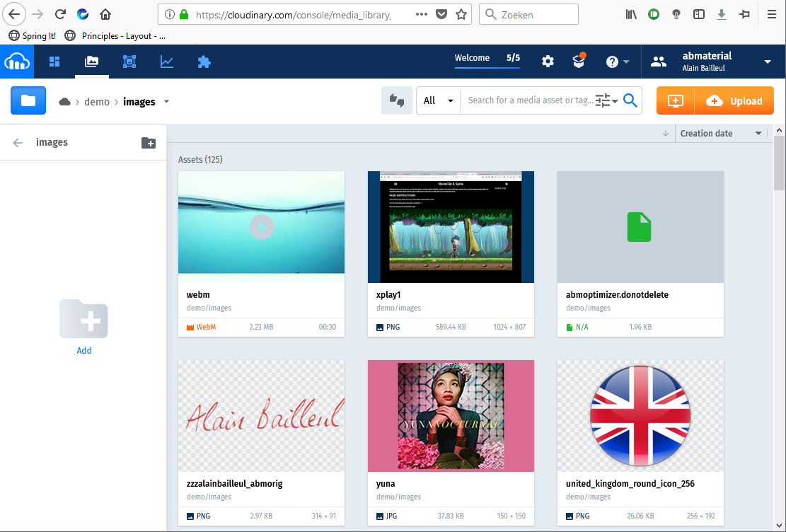Click the large add-folder placeholder icon

click(83, 319)
